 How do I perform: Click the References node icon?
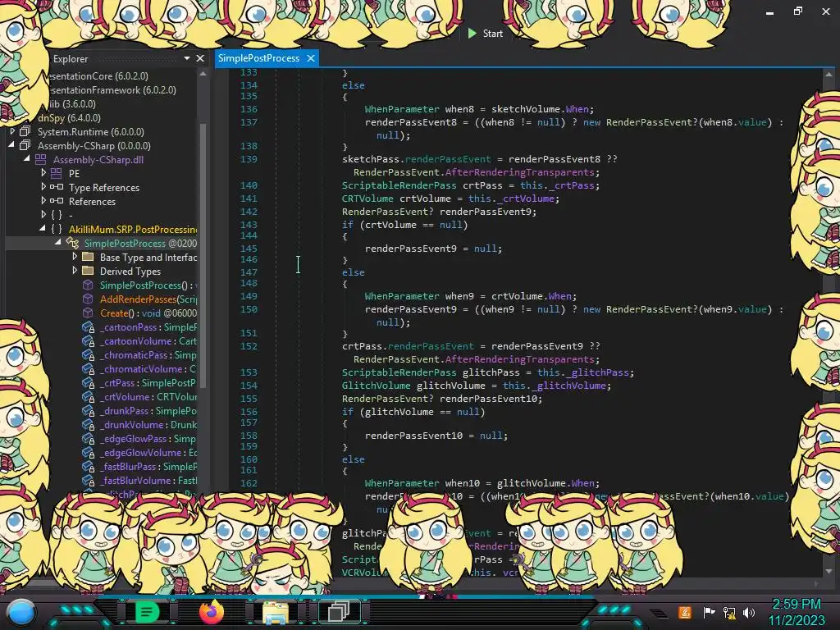pyautogui.click(x=57, y=201)
